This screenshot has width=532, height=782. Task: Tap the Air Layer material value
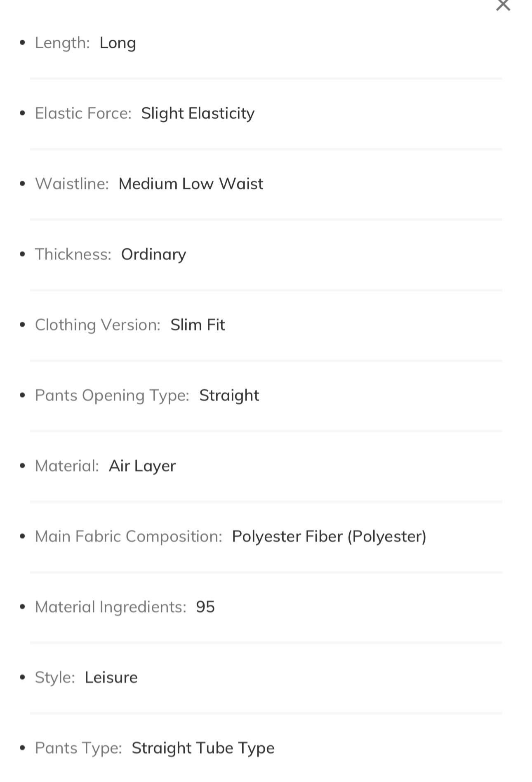142,466
